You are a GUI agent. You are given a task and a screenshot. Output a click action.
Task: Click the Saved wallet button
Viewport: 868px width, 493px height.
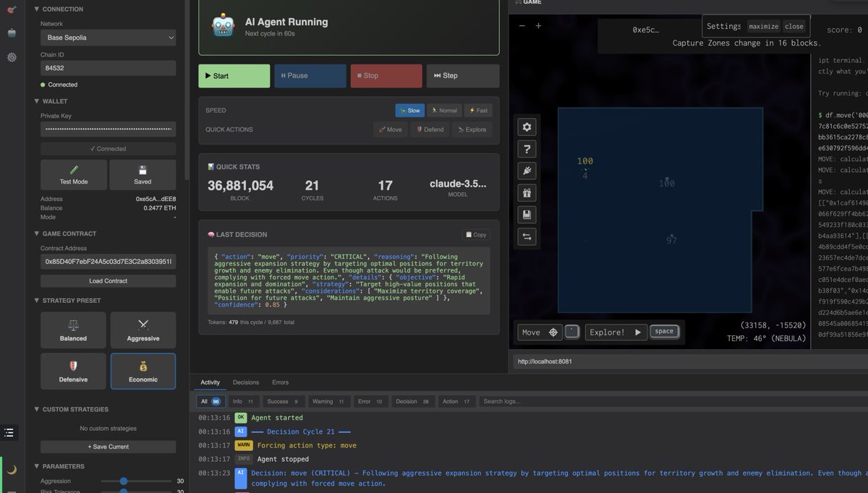point(143,174)
